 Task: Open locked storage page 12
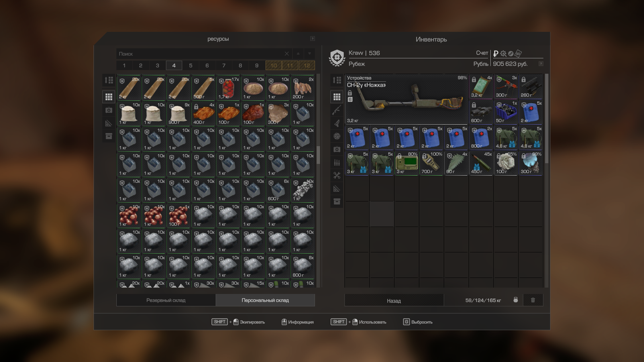click(x=307, y=65)
